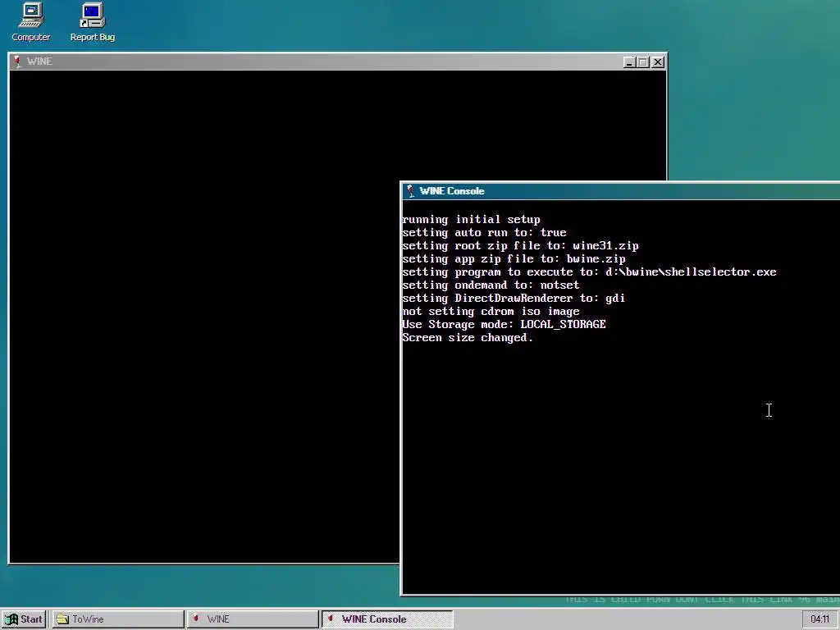
Task: Activate the WINE Console taskbar item
Action: [x=387, y=619]
